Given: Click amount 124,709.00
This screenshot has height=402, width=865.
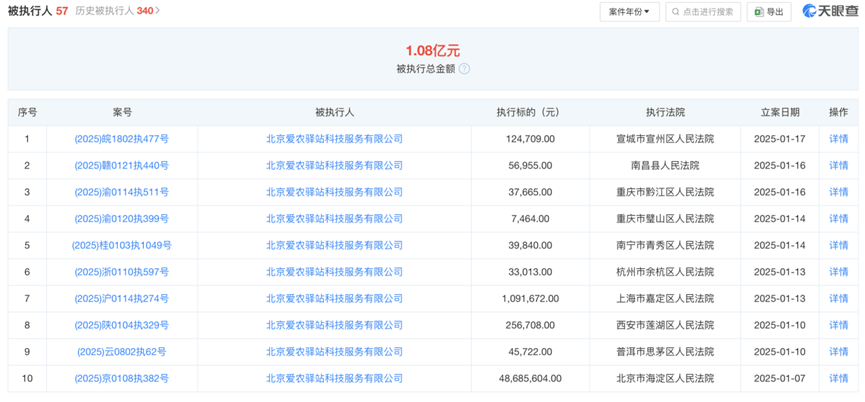Looking at the screenshot, I should 530,139.
